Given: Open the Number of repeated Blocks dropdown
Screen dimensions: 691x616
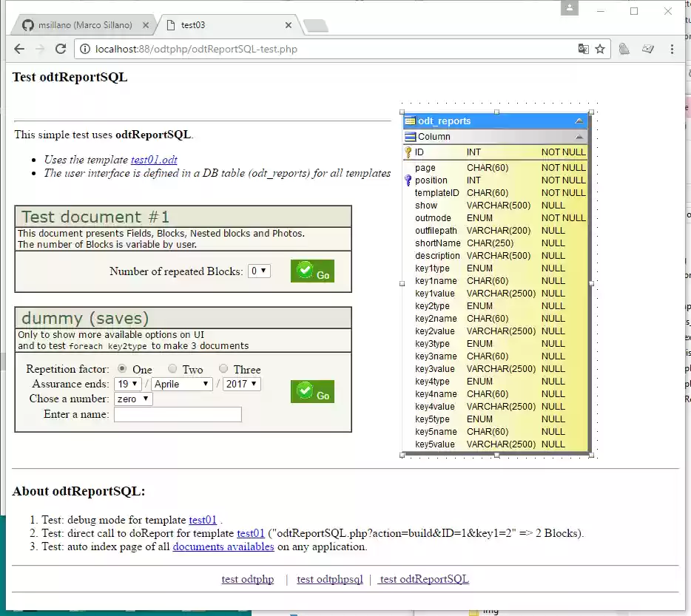Looking at the screenshot, I should 258,271.
